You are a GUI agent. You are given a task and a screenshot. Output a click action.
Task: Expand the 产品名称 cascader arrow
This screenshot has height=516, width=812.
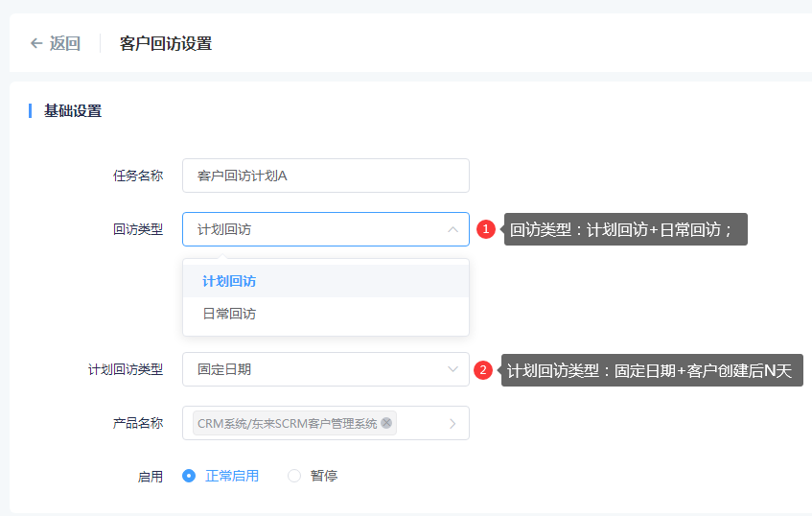point(452,423)
